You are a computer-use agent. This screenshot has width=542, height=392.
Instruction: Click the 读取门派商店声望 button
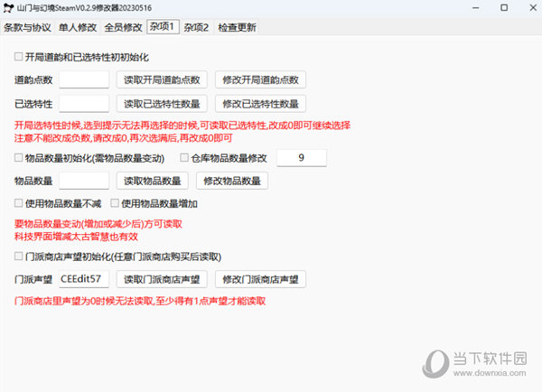click(x=162, y=279)
